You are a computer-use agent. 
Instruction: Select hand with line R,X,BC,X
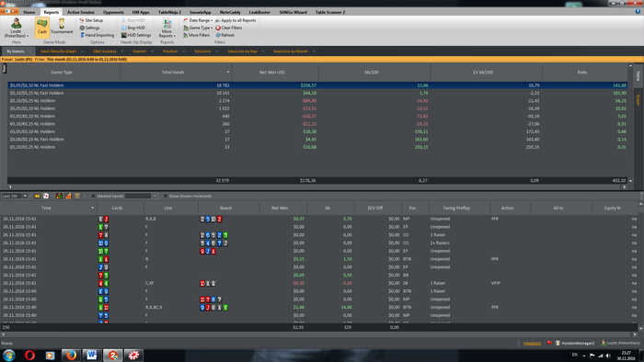[x=319, y=307]
